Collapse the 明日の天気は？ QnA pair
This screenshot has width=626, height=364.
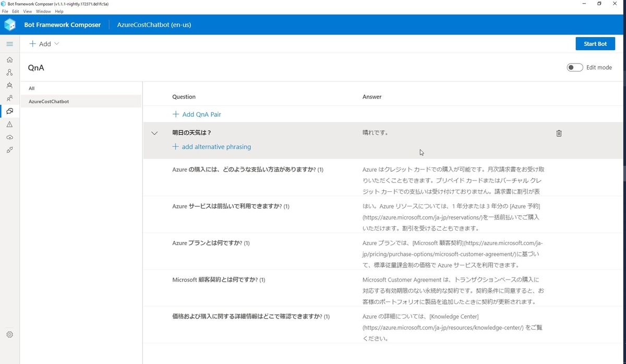[154, 133]
